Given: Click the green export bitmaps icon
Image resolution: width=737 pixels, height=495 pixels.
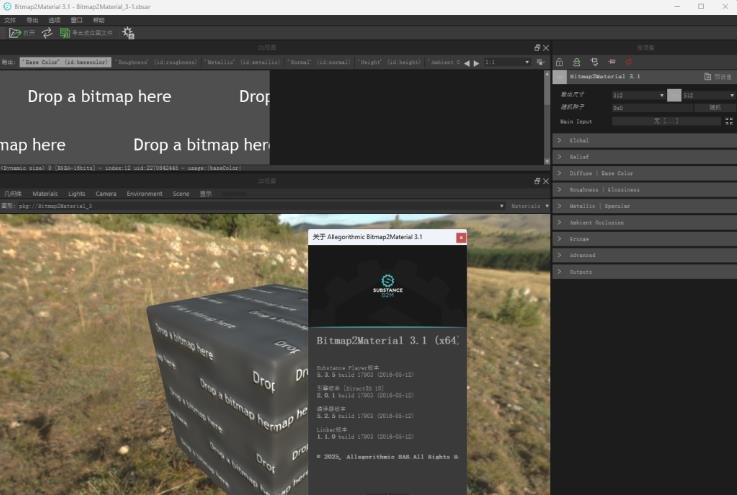Looking at the screenshot, I should click(65, 33).
